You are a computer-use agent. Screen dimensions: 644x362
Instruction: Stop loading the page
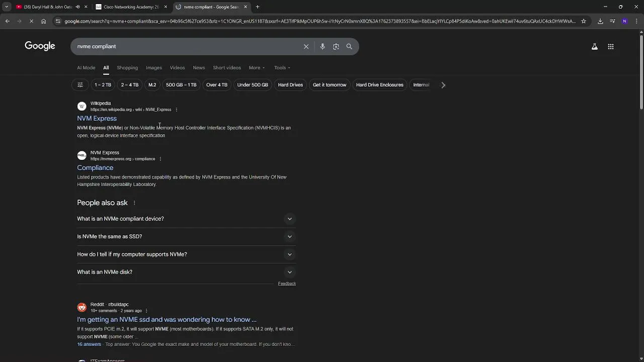(x=31, y=21)
